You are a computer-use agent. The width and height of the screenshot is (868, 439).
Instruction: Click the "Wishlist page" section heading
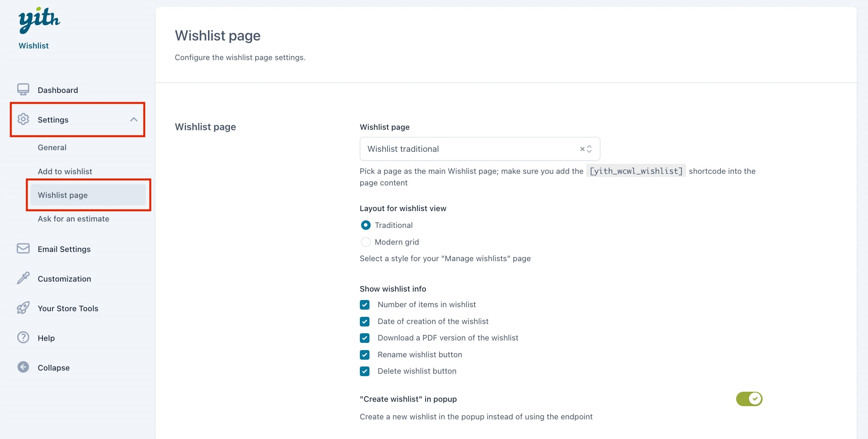205,127
